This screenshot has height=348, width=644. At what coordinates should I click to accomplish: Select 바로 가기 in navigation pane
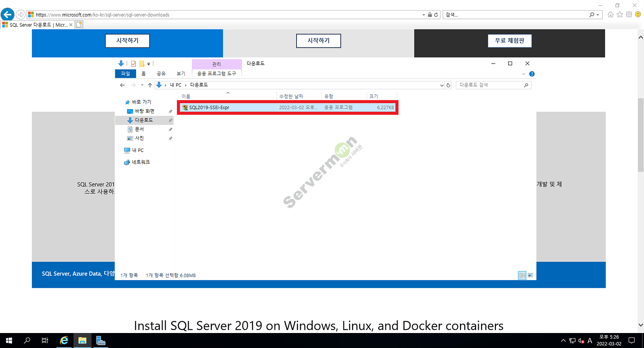coord(141,102)
